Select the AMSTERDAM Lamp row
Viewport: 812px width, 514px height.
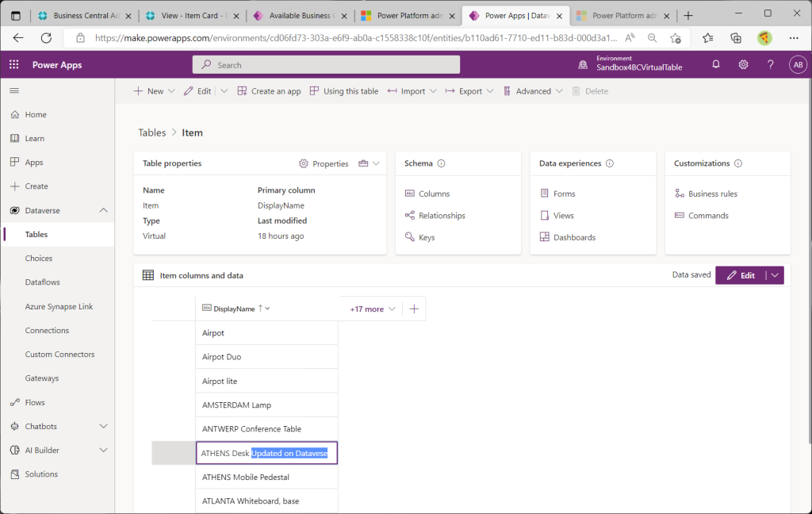point(266,405)
